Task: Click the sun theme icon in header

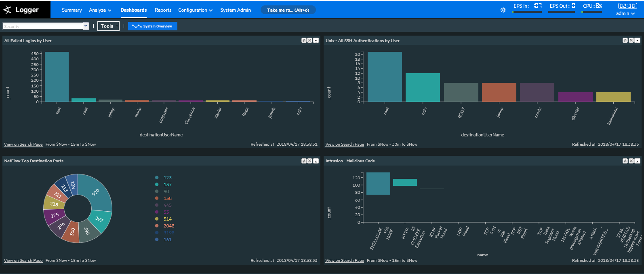Action: pyautogui.click(x=503, y=10)
